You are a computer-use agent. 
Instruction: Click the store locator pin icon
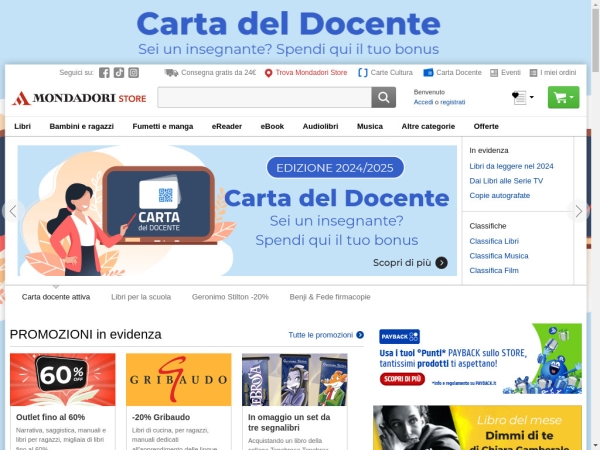click(268, 73)
